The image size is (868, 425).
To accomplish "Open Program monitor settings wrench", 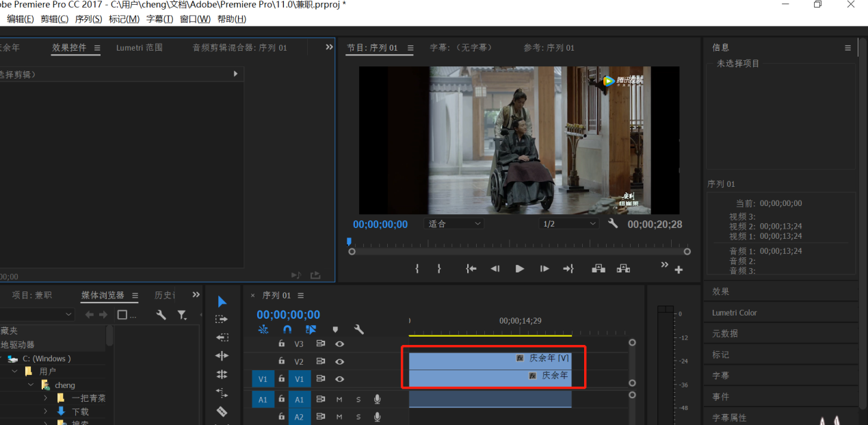I will (x=613, y=224).
